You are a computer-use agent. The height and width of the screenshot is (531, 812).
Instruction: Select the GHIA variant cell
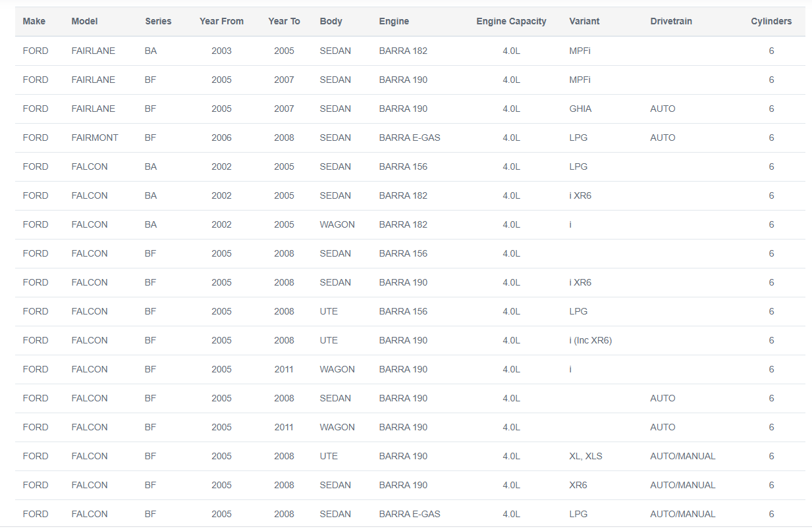tap(580, 109)
